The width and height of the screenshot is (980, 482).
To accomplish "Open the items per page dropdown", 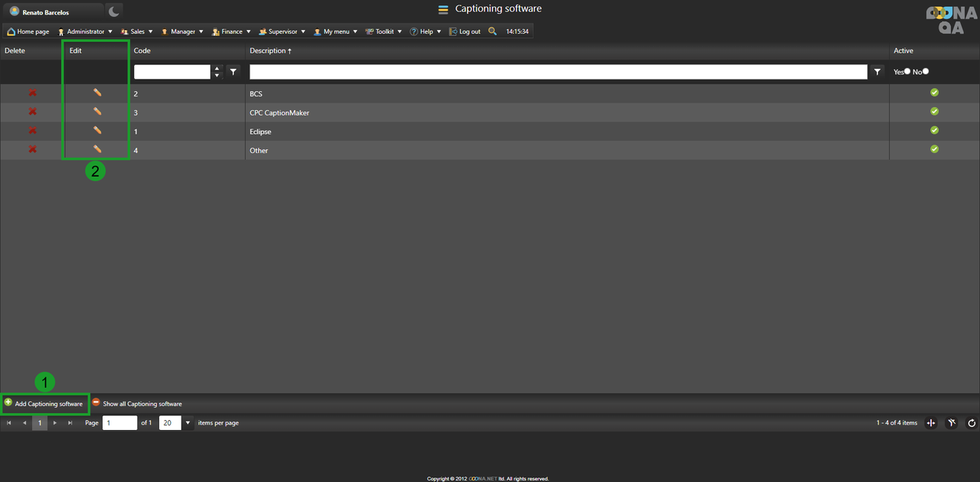I will 188,423.
